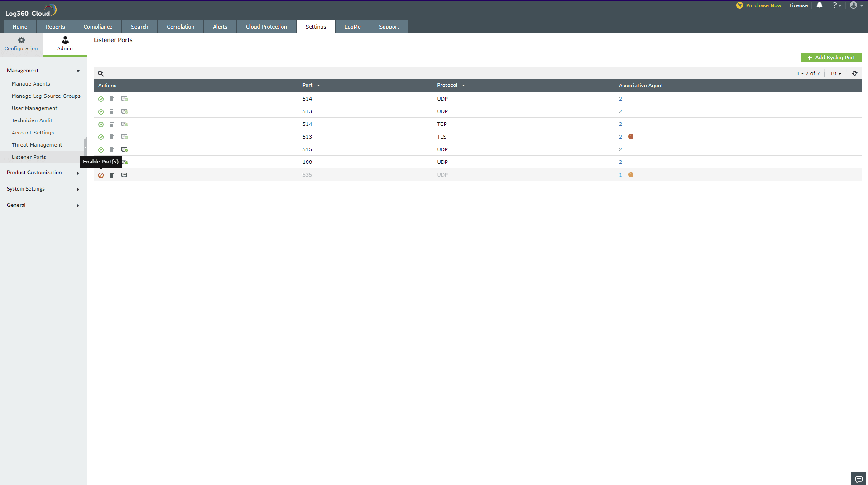Disable the port 514 UDP listener
Viewport: 868px width, 485px height.
point(101,99)
